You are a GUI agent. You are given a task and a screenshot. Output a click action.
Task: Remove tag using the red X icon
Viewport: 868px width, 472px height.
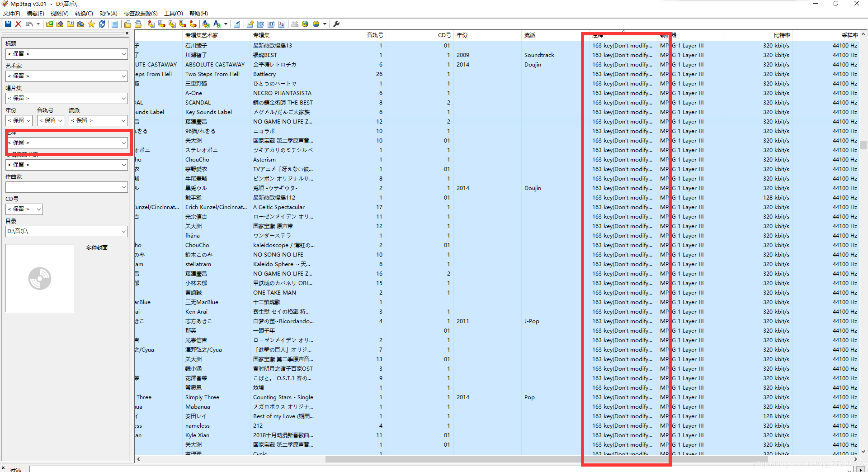pyautogui.click(x=18, y=24)
